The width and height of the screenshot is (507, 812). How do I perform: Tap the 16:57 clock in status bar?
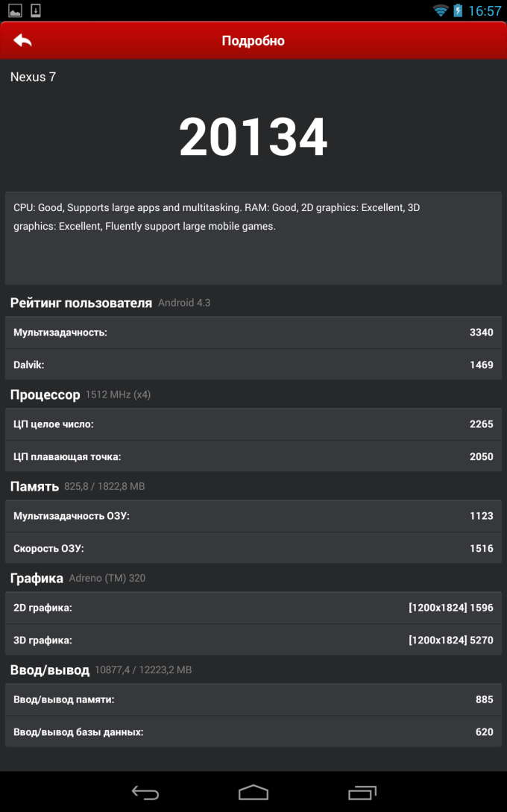click(x=485, y=11)
